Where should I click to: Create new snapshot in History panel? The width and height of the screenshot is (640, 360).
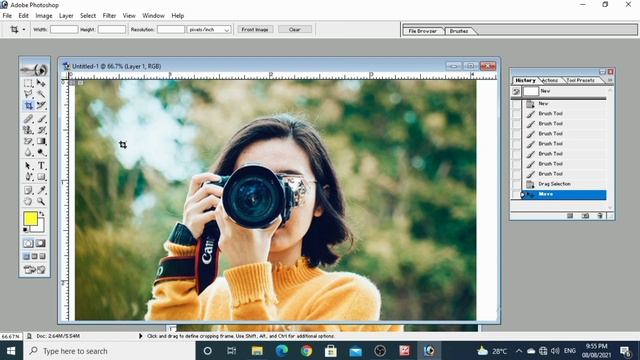pyautogui.click(x=585, y=216)
